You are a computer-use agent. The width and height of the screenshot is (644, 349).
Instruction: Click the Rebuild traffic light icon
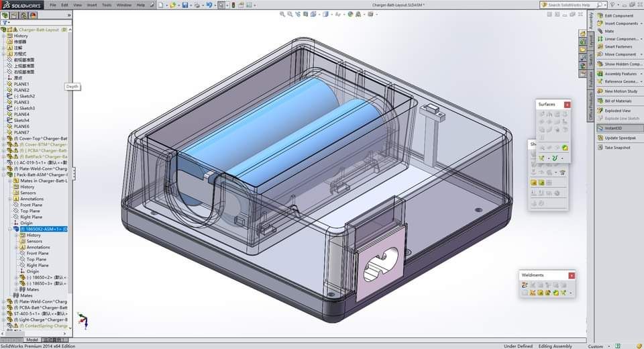(x=233, y=5)
